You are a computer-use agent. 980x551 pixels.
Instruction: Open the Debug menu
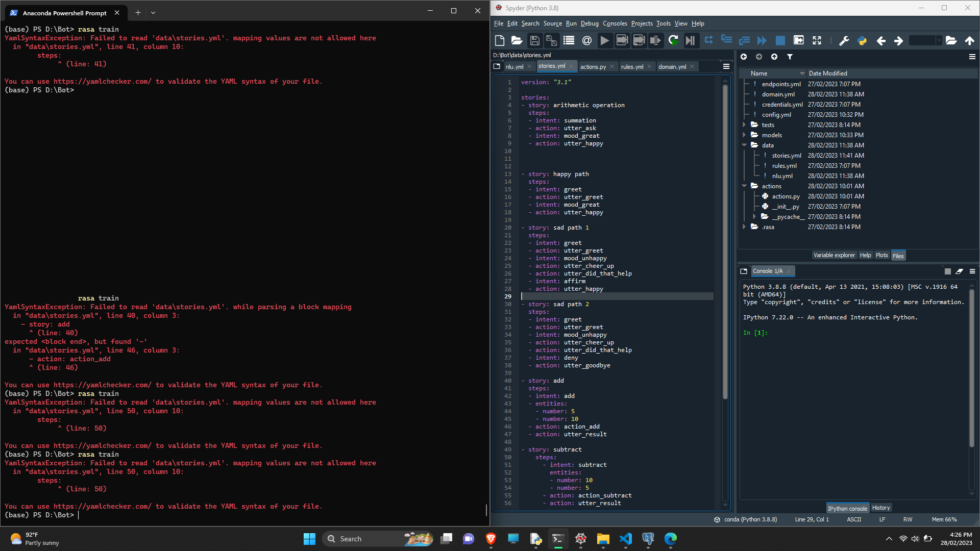(x=590, y=23)
